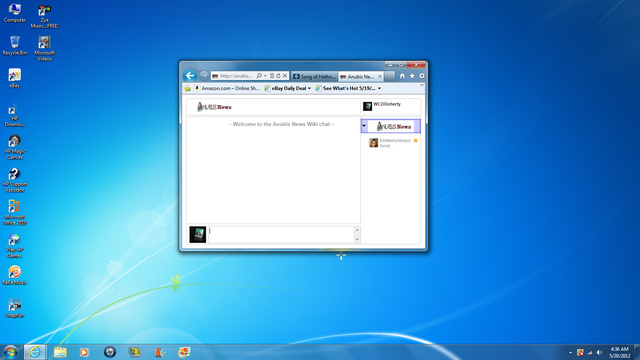Click Internet Explorer taskbar icon
This screenshot has height=360, width=640.
35,352
